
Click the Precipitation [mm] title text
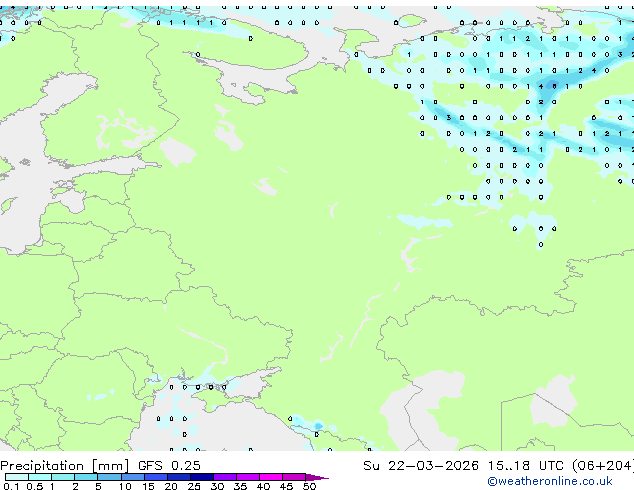tap(65, 466)
